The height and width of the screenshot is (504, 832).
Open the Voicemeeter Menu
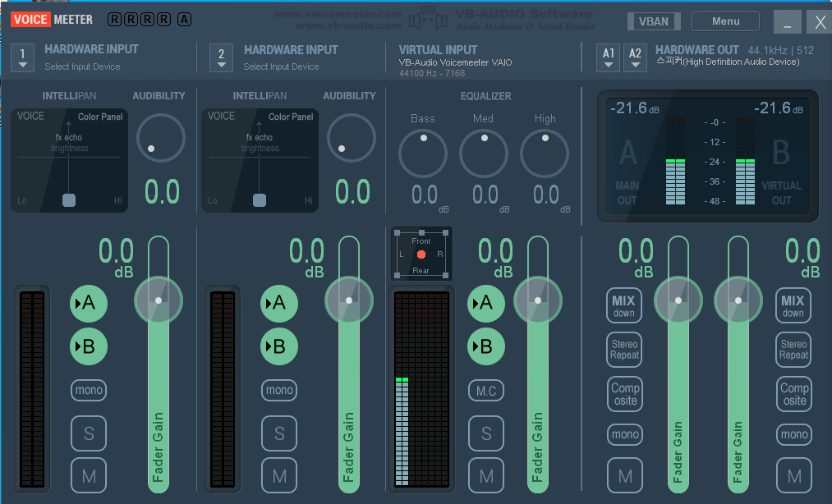(725, 21)
